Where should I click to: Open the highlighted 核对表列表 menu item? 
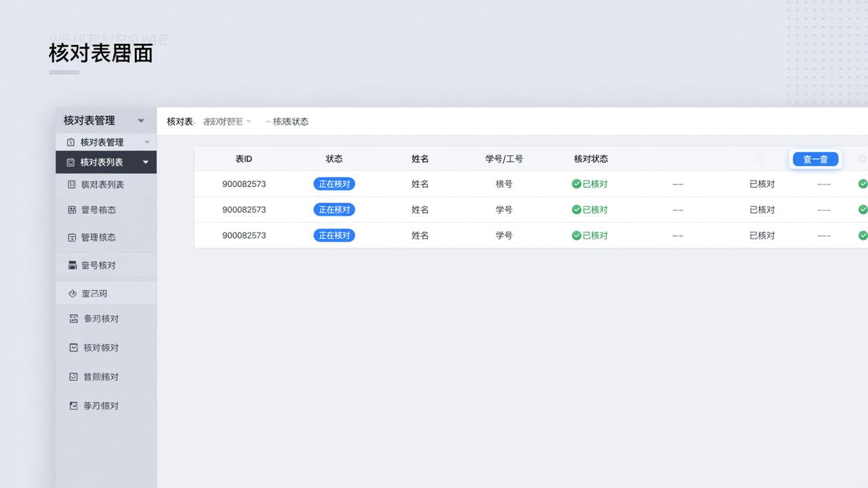click(106, 163)
